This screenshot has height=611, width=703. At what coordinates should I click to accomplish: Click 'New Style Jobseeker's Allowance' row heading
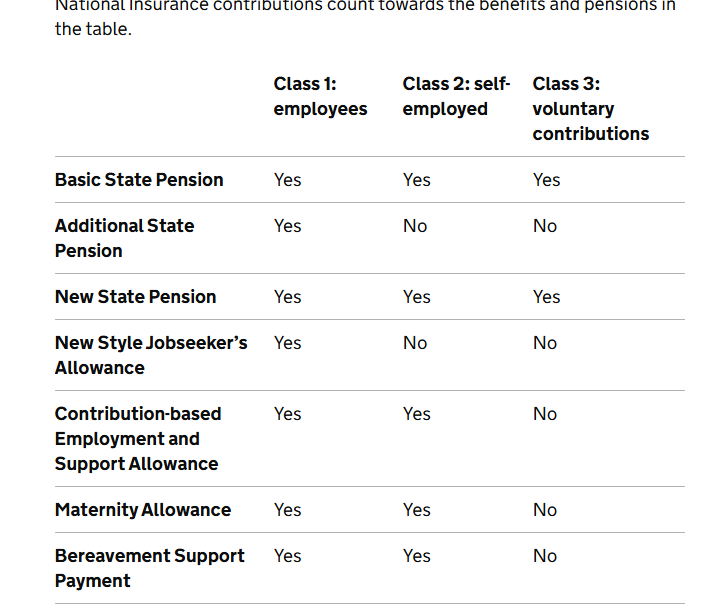151,355
